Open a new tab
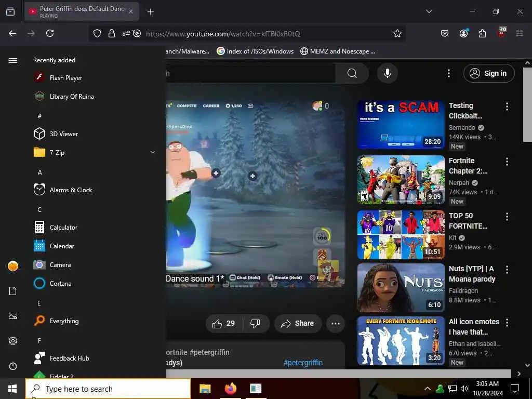532x399 pixels. [x=150, y=12]
